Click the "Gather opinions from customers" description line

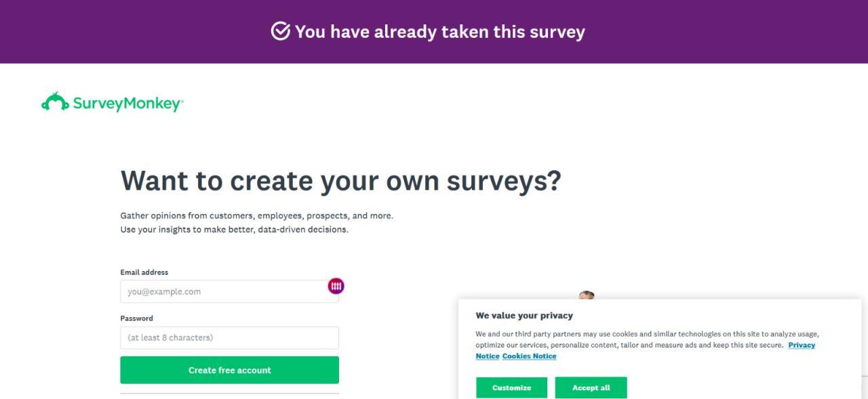tap(256, 216)
